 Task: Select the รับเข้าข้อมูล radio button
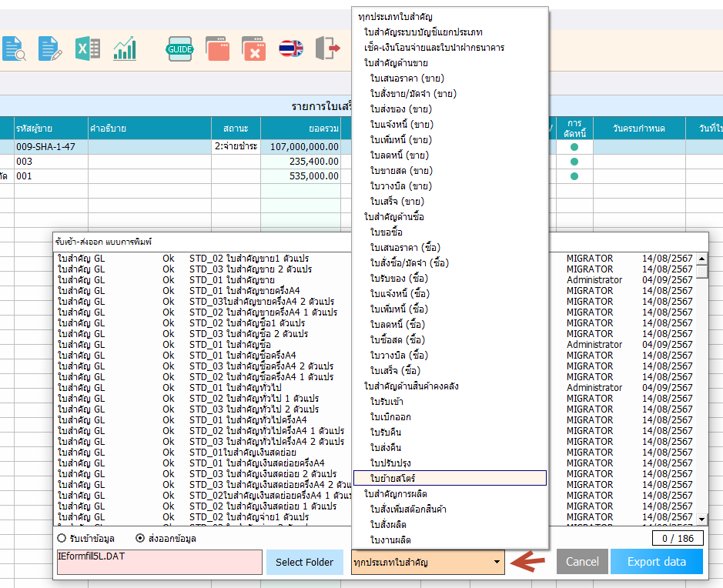coord(62,538)
